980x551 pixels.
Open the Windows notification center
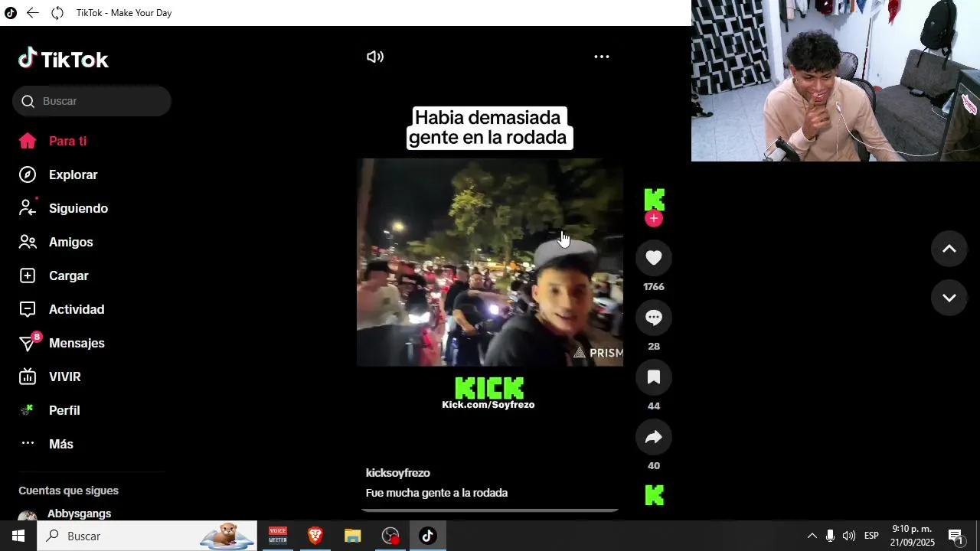[955, 536]
